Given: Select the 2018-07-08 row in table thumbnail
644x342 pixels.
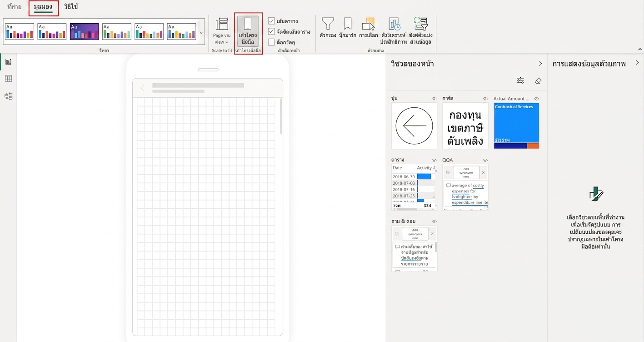Looking at the screenshot, I should (x=414, y=183).
